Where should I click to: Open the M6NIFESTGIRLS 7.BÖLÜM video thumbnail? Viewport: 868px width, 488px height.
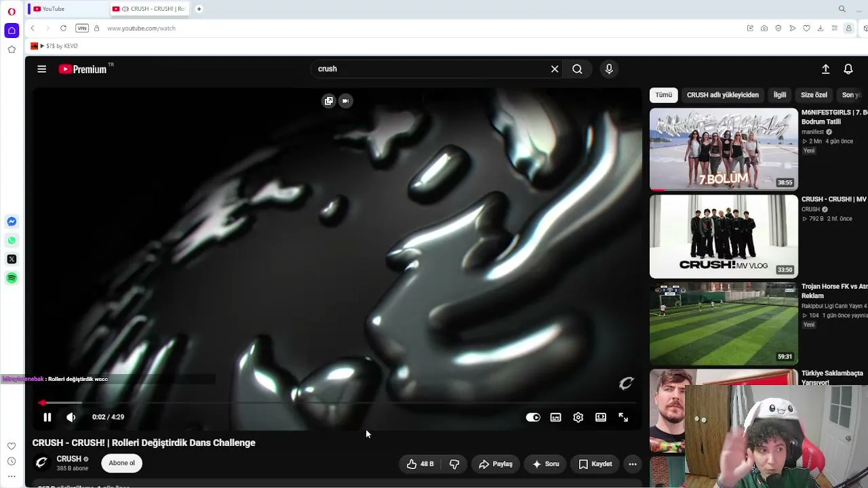tap(724, 149)
